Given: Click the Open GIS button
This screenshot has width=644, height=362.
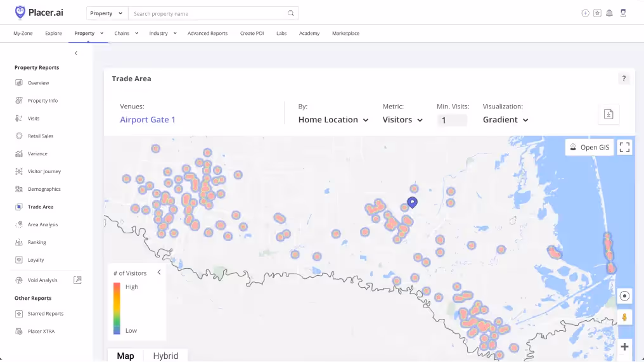Looking at the screenshot, I should coord(589,147).
